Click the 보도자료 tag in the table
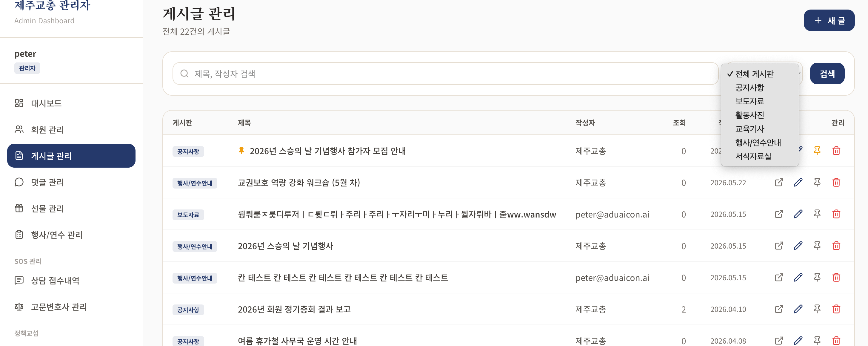868x346 pixels. pos(188,215)
